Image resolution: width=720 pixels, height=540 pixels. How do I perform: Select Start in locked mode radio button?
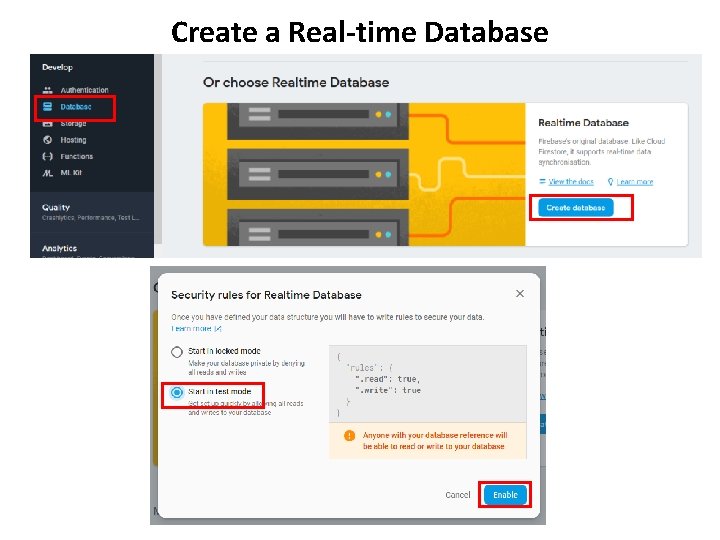(x=177, y=352)
